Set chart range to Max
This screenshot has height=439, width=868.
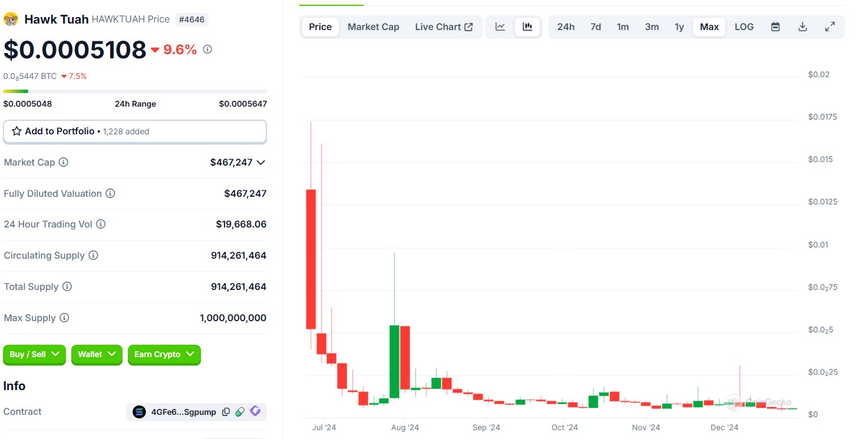coord(709,27)
